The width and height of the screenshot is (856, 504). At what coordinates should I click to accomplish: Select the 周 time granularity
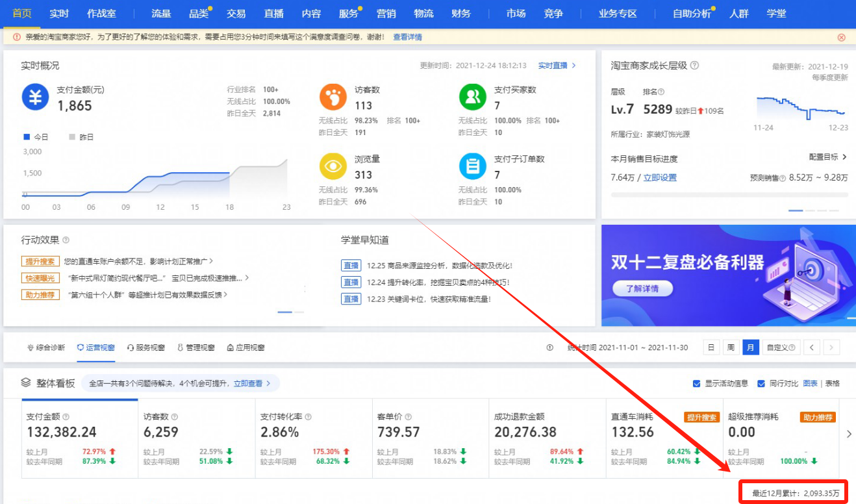point(731,347)
